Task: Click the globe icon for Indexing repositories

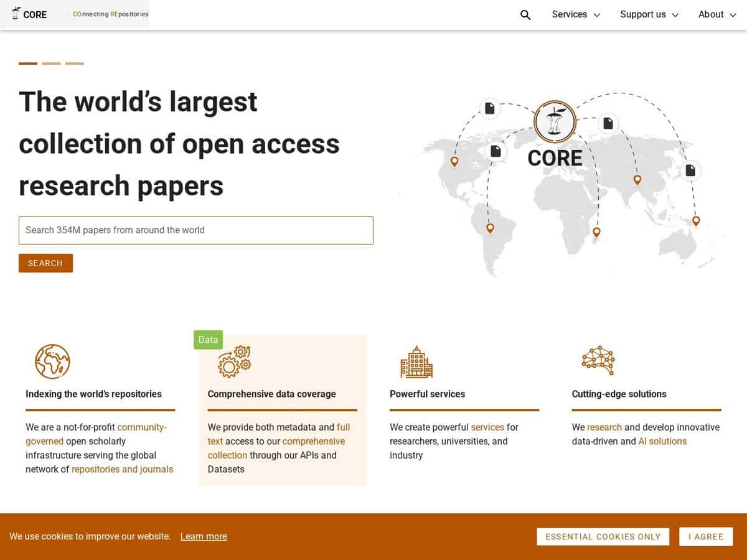Action: point(52,362)
